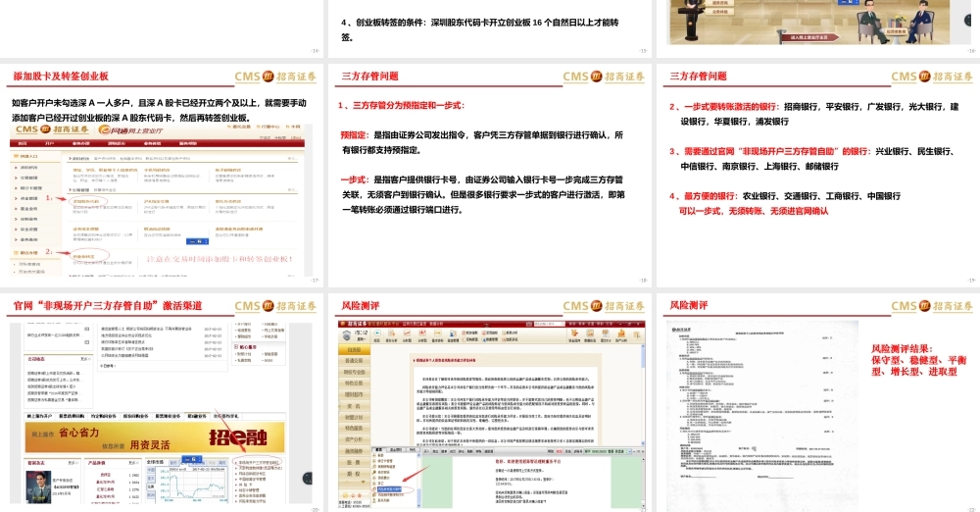
Task: Select 风险测评 slide with trading software screenshot
Action: 489,402
